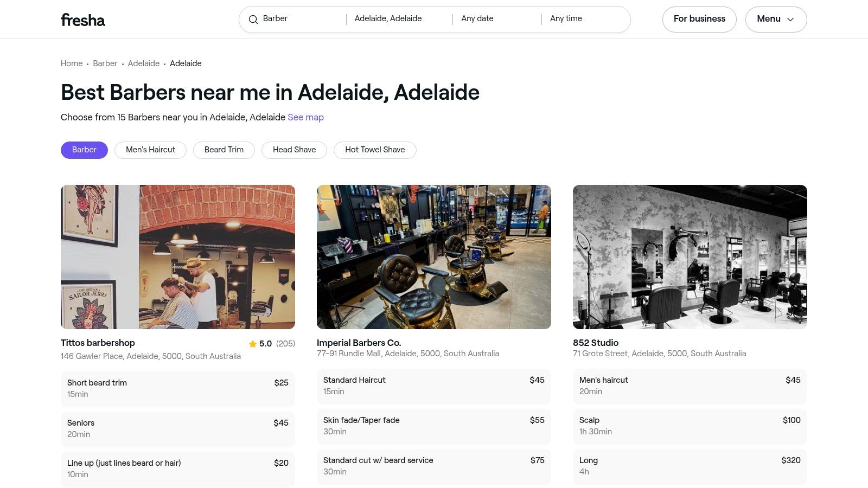The image size is (868, 488).
Task: Click the fresha logo
Action: coord(83,20)
